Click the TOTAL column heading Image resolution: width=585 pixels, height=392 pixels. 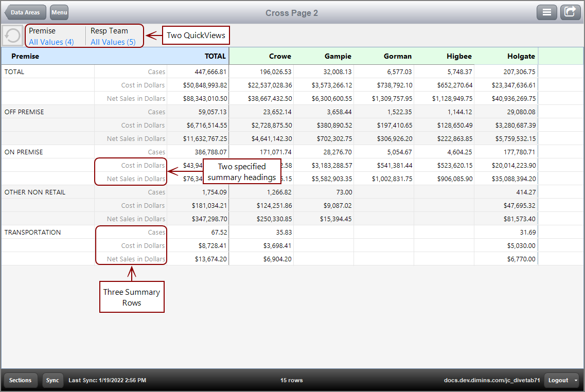click(x=216, y=56)
